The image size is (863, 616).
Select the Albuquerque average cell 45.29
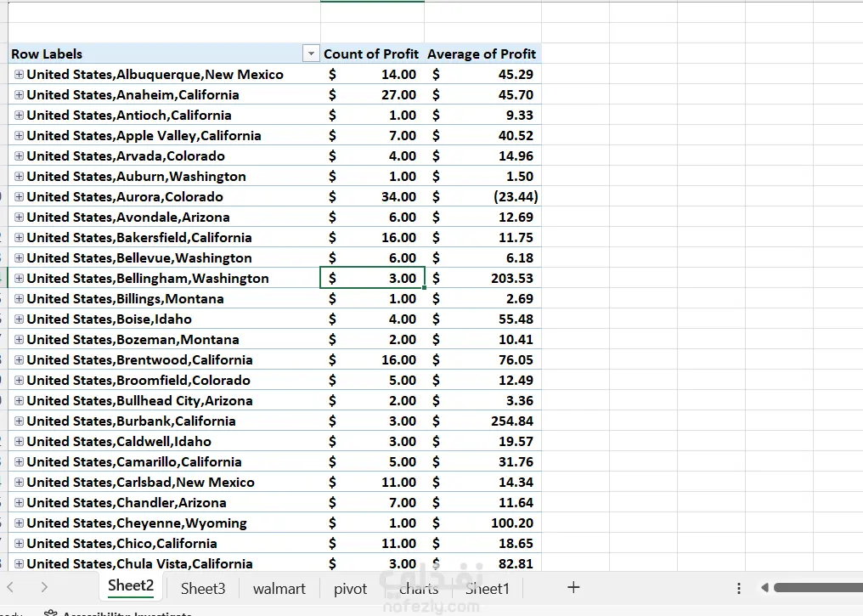482,74
